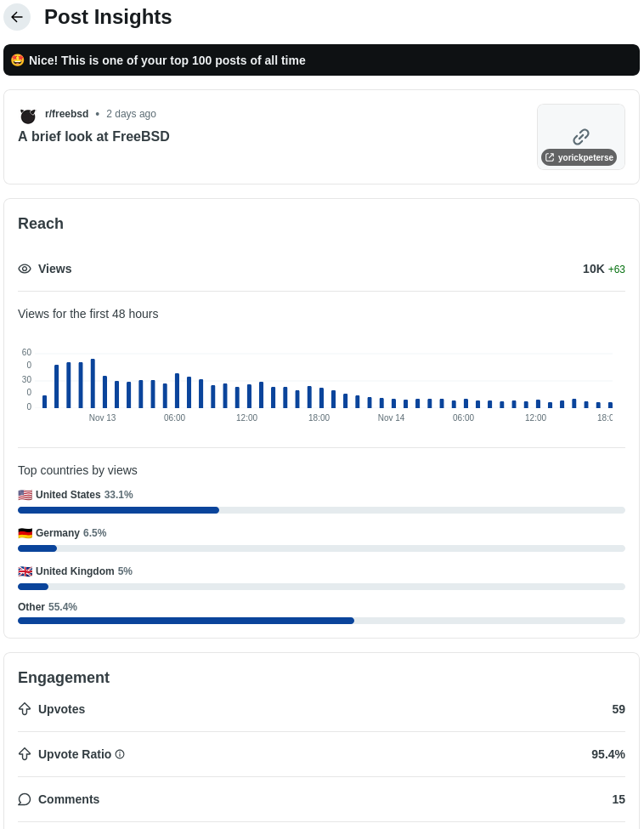This screenshot has height=829, width=644.
Task: Click the United Kingdom flag icon
Action: pos(25,571)
